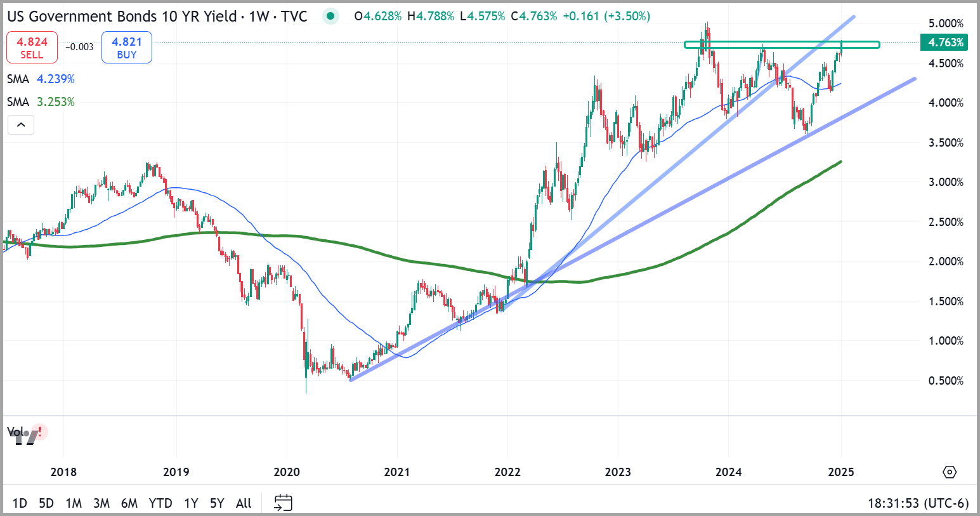Click the green market status dot
This screenshot has height=516, width=980.
click(x=330, y=17)
